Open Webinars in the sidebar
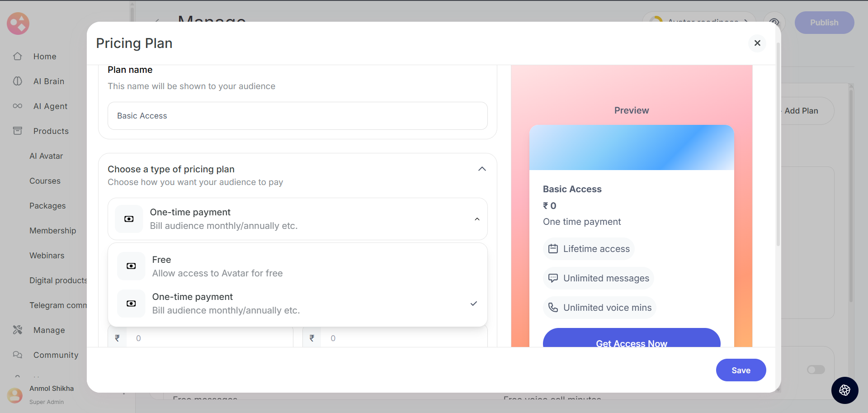 47,256
